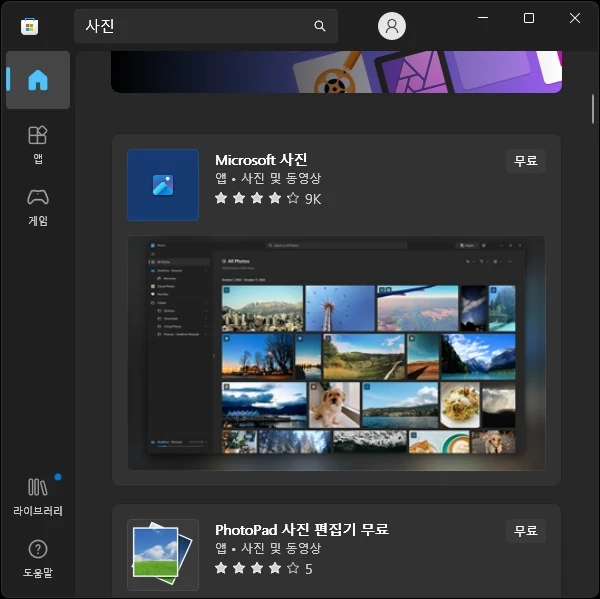
Task: Open the Microsoft 사진 title
Action: [x=261, y=160]
